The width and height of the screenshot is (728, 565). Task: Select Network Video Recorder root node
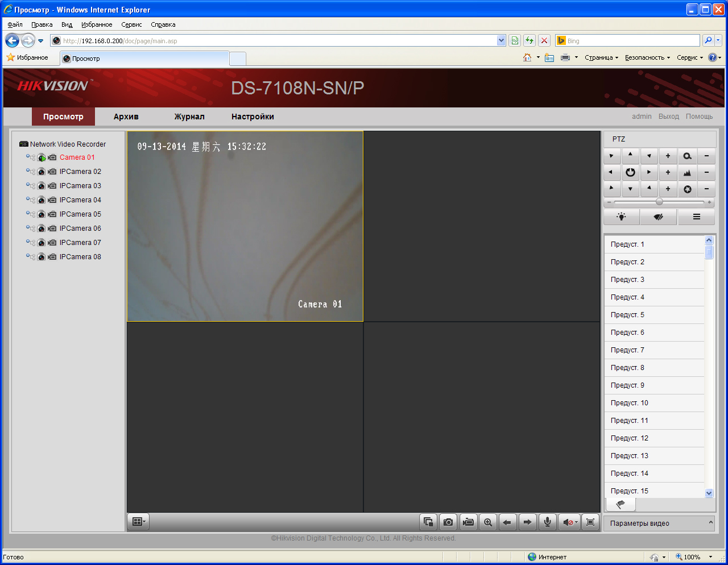(68, 144)
